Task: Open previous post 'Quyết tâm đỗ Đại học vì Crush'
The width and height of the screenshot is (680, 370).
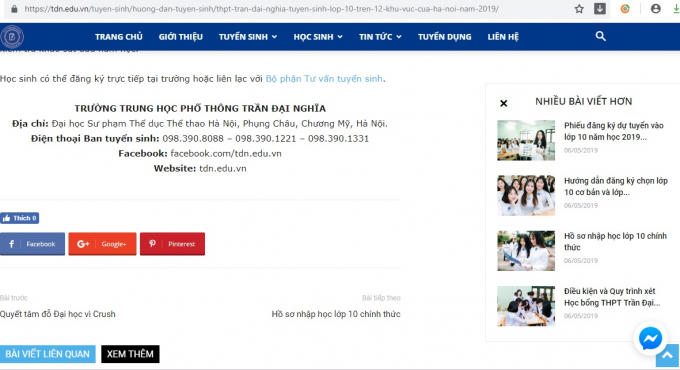Action: 58,314
